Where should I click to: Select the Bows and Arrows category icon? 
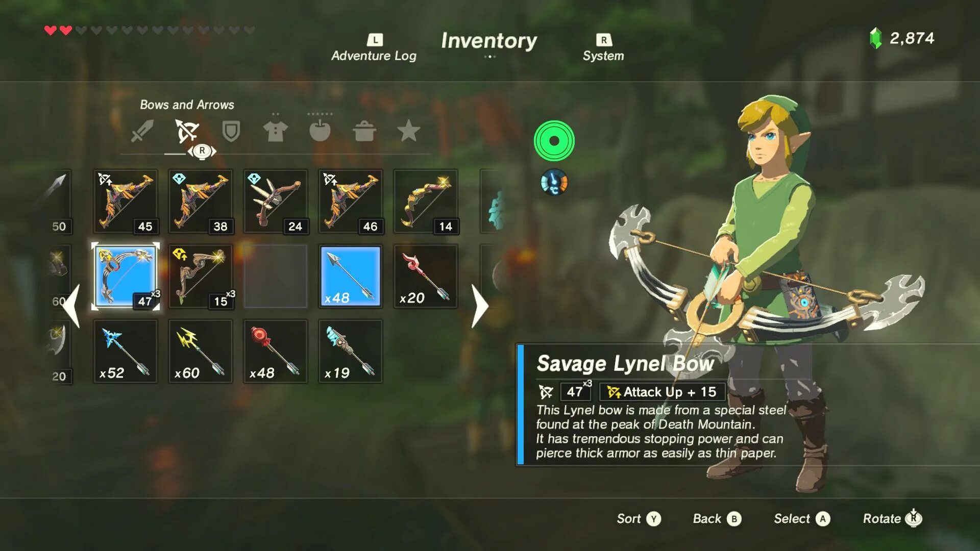(186, 131)
